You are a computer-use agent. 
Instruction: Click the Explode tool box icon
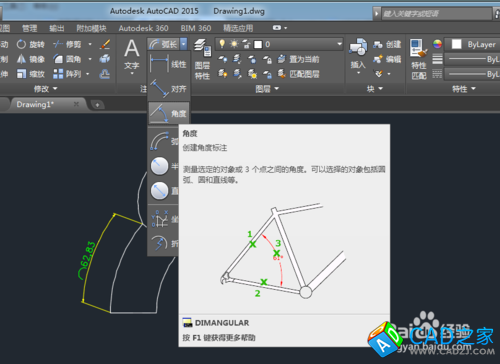(105, 59)
